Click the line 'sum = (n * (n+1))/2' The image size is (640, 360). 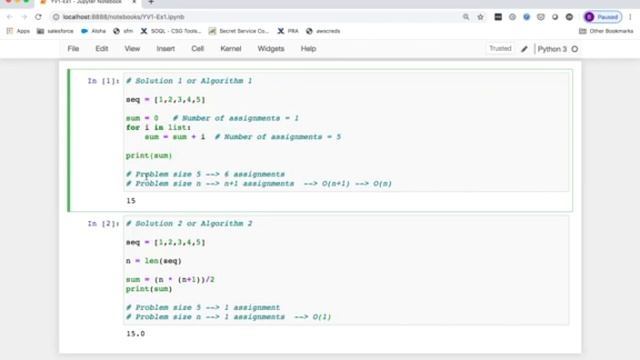[170, 280]
